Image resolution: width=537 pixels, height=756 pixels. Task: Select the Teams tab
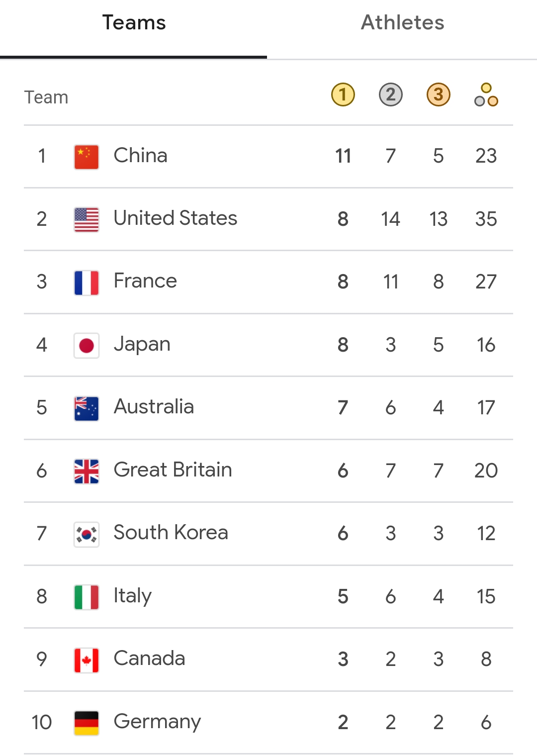click(134, 23)
